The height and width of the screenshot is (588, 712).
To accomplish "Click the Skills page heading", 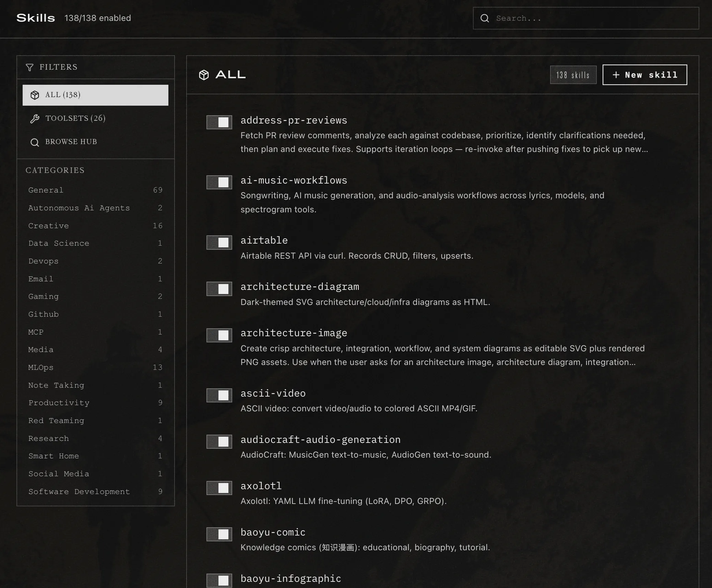I will click(36, 18).
